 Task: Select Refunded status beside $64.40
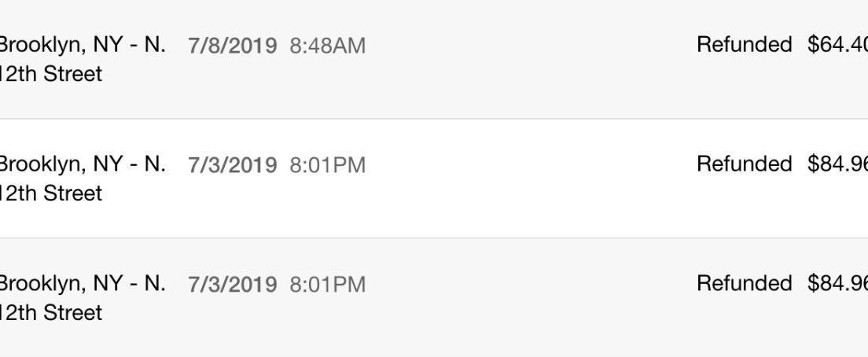(x=744, y=44)
